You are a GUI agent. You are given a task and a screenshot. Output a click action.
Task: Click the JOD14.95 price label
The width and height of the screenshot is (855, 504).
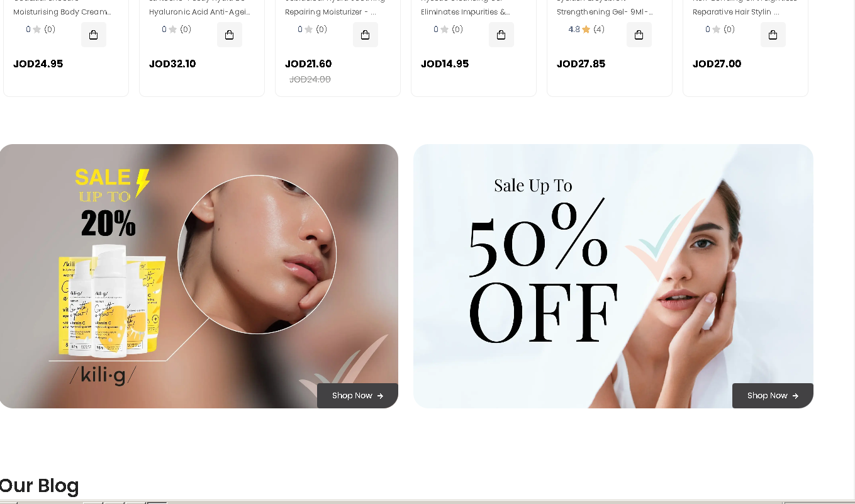pos(445,64)
